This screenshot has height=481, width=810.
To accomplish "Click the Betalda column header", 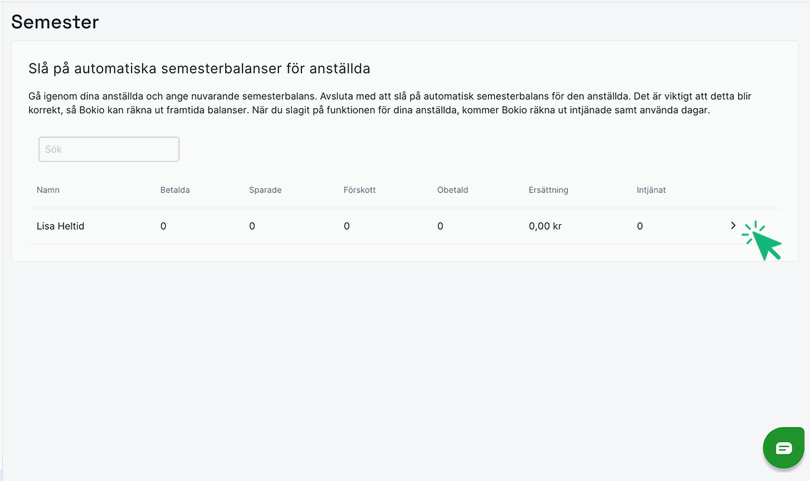I will point(176,190).
